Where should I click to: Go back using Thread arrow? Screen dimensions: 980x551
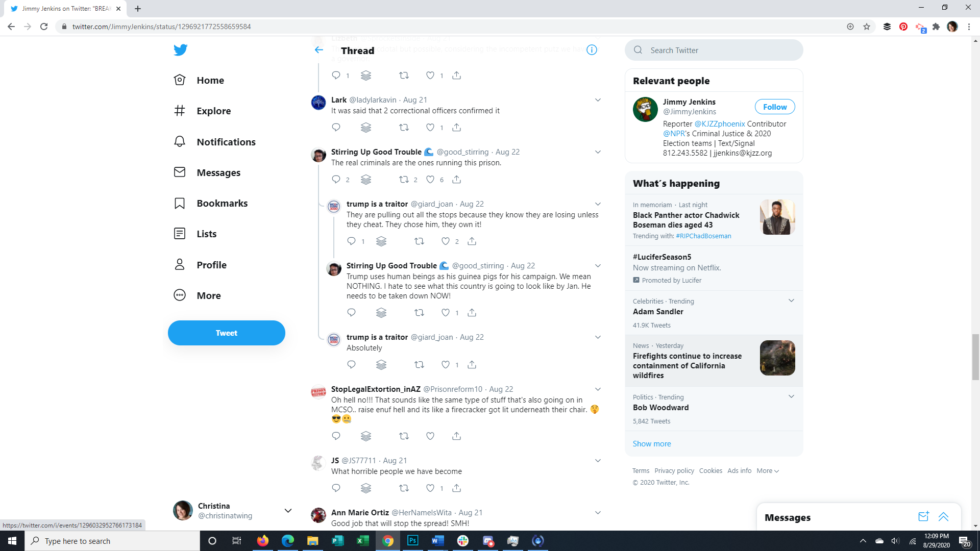point(319,50)
